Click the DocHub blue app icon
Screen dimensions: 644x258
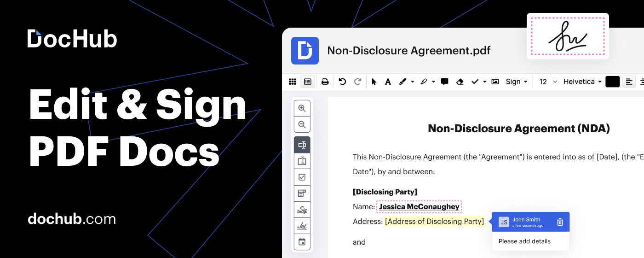tap(305, 50)
